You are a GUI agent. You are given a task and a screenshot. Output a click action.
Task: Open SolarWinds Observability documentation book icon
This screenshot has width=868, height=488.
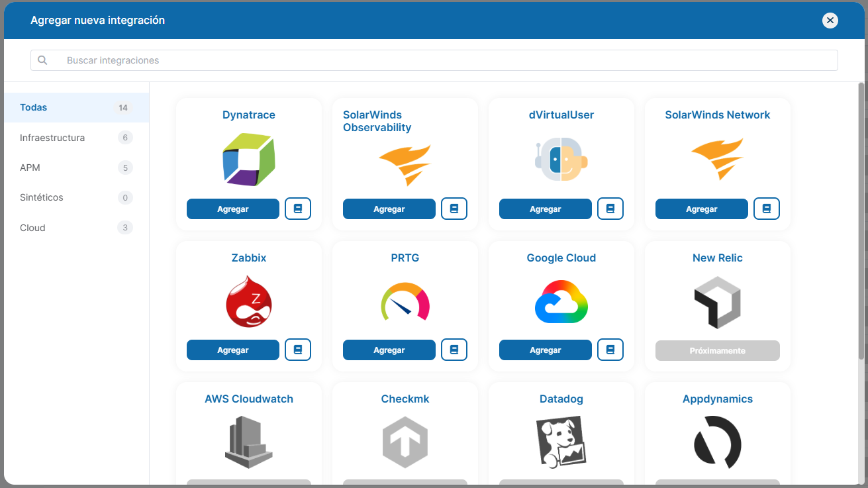tap(454, 209)
